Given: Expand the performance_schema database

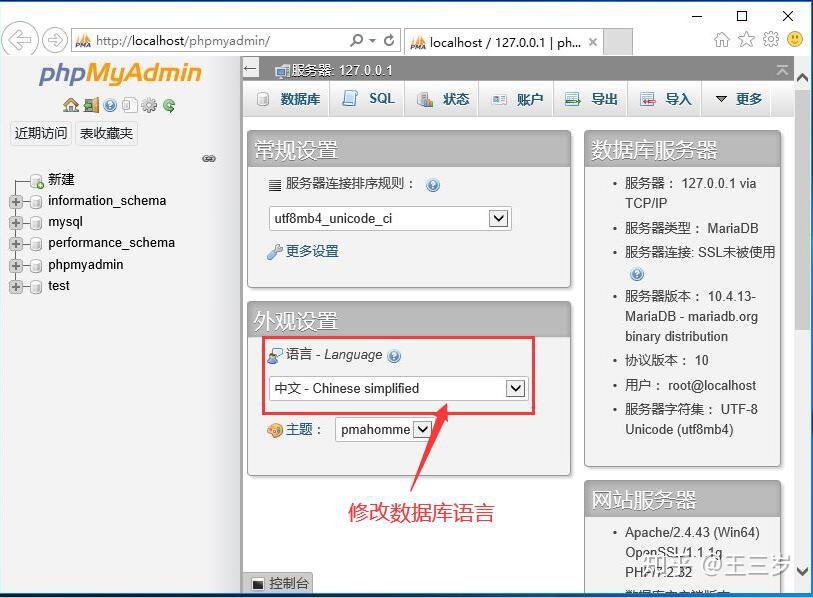Looking at the screenshot, I should coord(16,244).
